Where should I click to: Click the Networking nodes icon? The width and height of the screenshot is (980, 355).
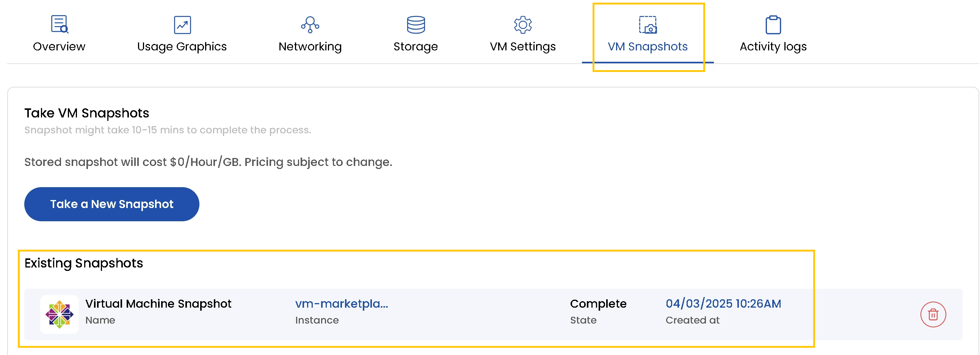(x=310, y=25)
